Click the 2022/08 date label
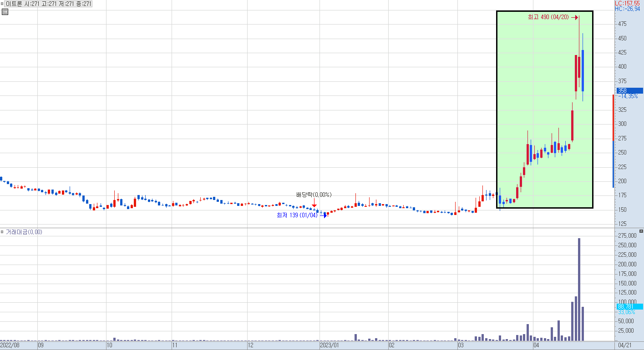 [x=10, y=345]
